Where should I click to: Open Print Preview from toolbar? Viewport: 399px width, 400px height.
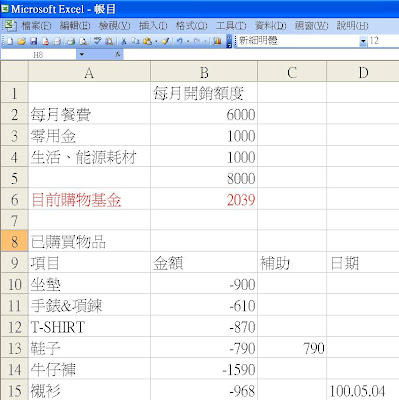[x=83, y=41]
